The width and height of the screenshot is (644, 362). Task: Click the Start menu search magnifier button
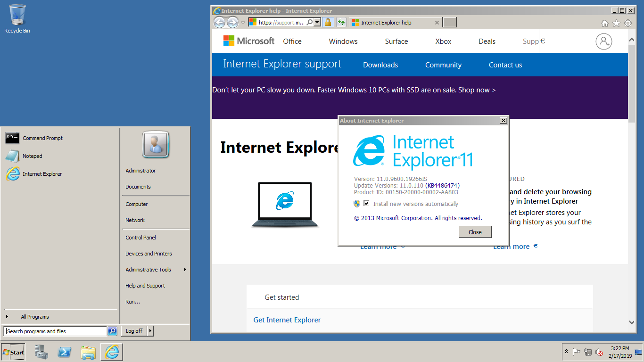(x=112, y=331)
